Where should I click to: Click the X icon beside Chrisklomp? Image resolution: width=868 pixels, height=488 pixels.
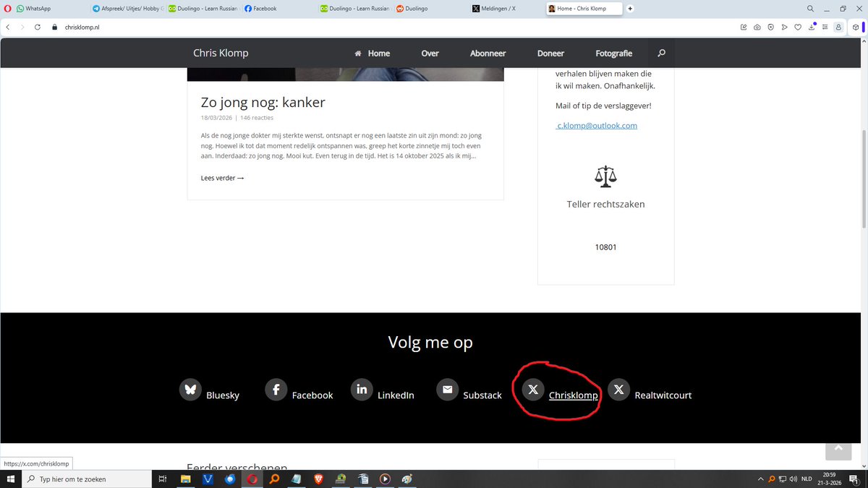click(533, 389)
